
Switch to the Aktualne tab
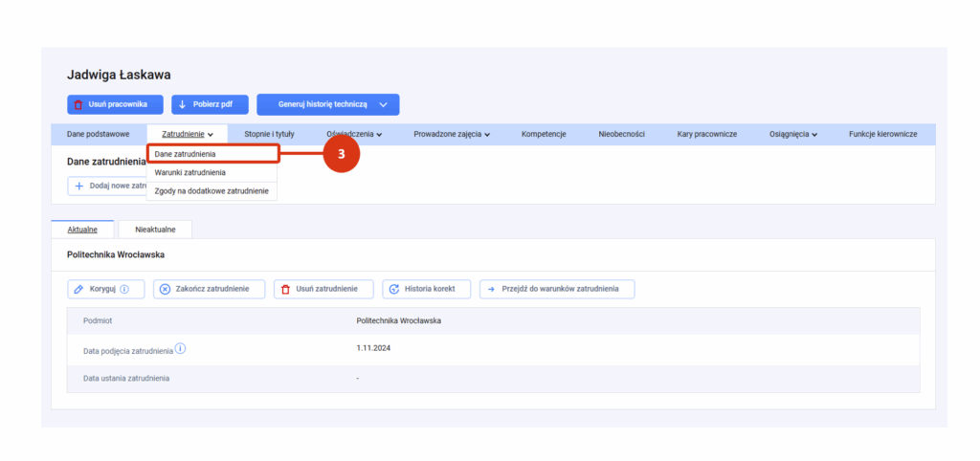[82, 230]
